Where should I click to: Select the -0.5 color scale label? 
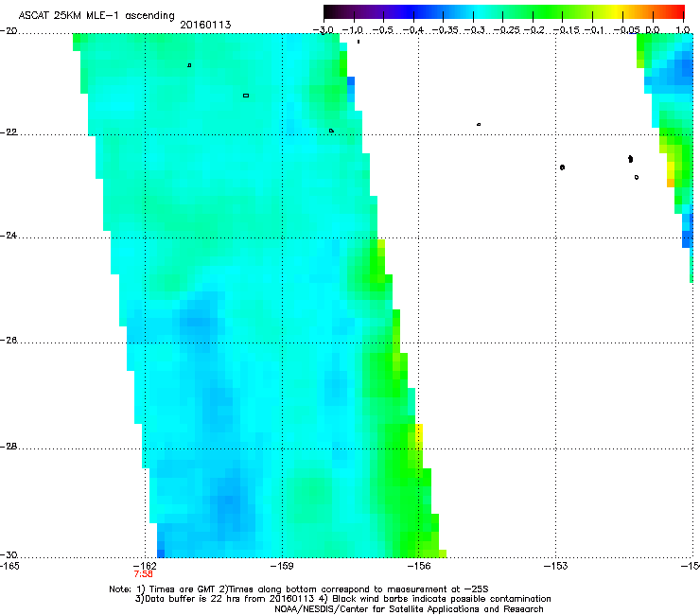382,30
